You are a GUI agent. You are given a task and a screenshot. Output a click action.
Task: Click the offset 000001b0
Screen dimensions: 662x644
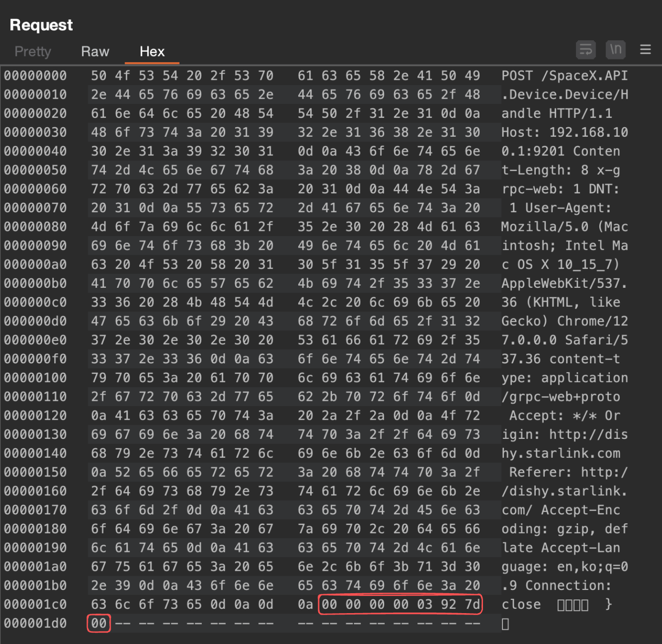36,586
